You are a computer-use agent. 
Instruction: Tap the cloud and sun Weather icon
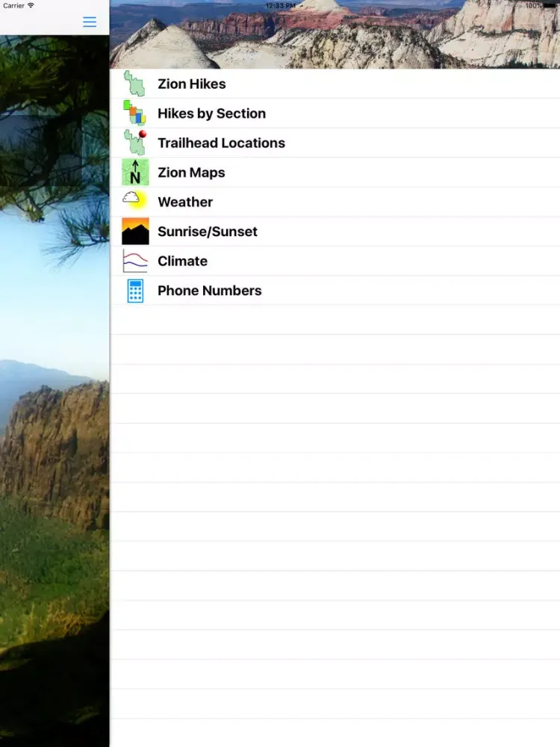[134, 201]
